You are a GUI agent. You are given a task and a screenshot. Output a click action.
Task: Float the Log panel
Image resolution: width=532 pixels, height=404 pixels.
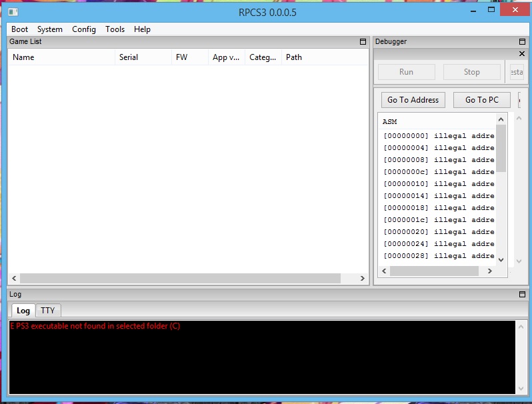pyautogui.click(x=522, y=294)
